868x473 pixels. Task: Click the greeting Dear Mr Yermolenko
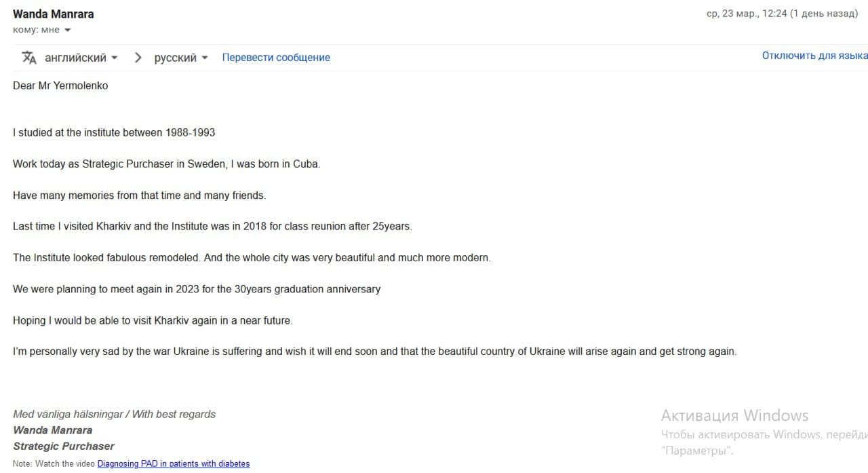click(x=60, y=86)
